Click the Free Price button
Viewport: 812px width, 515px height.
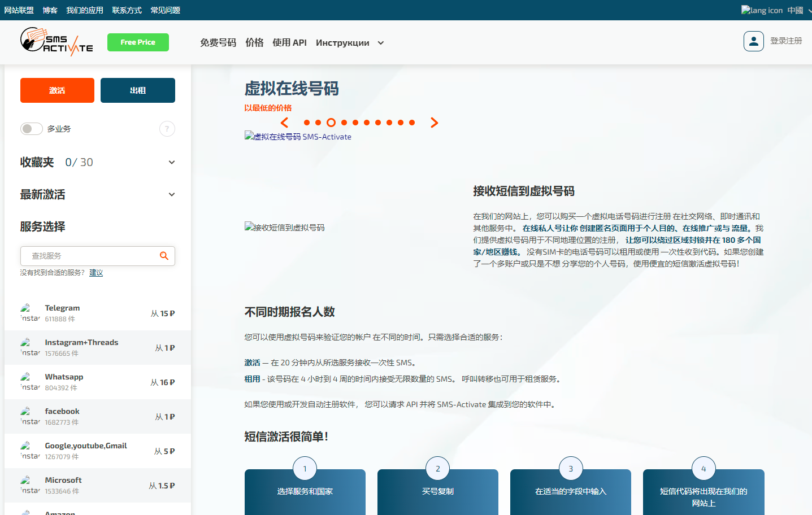(x=138, y=42)
